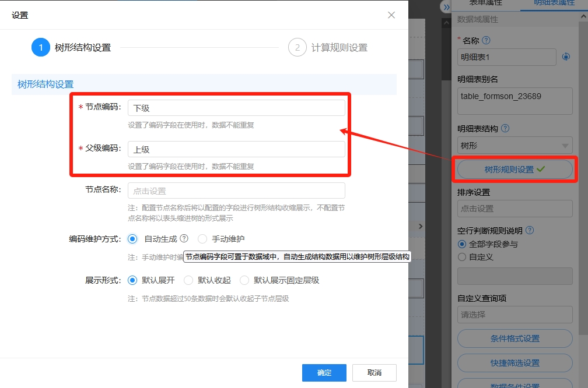Screen dimensions: 588x388
Task: Click the help icon next to 名称
Action: [486, 41]
